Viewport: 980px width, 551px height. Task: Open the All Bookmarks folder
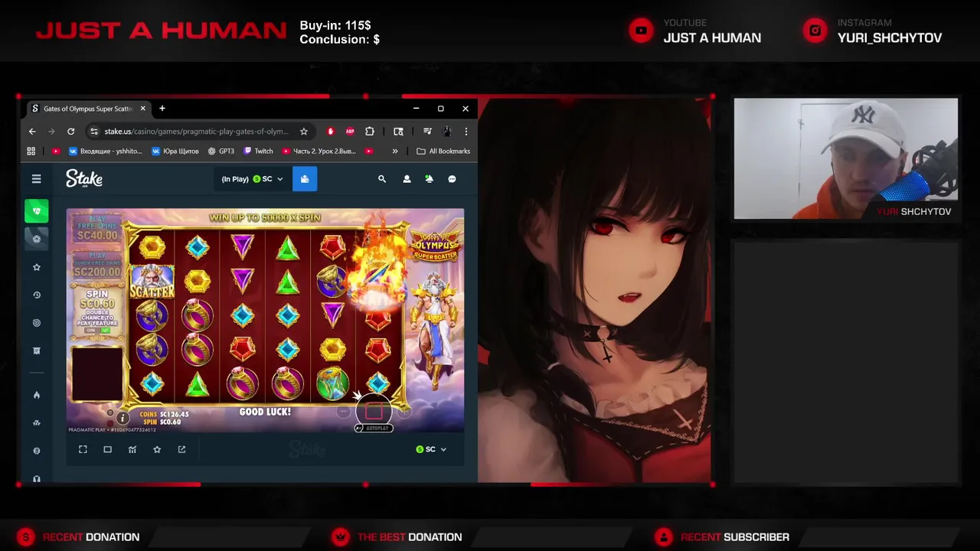click(443, 152)
